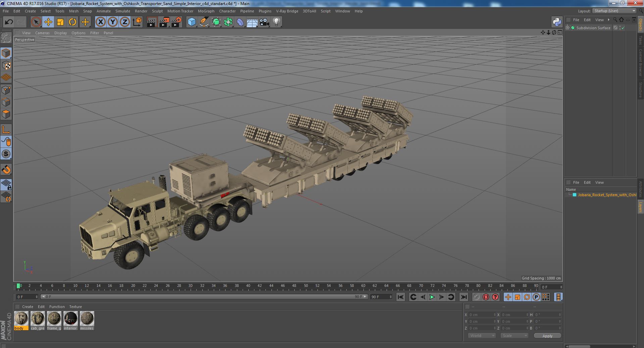This screenshot has width=644, height=348.
Task: Enable Workplane mode
Action: tap(6, 78)
